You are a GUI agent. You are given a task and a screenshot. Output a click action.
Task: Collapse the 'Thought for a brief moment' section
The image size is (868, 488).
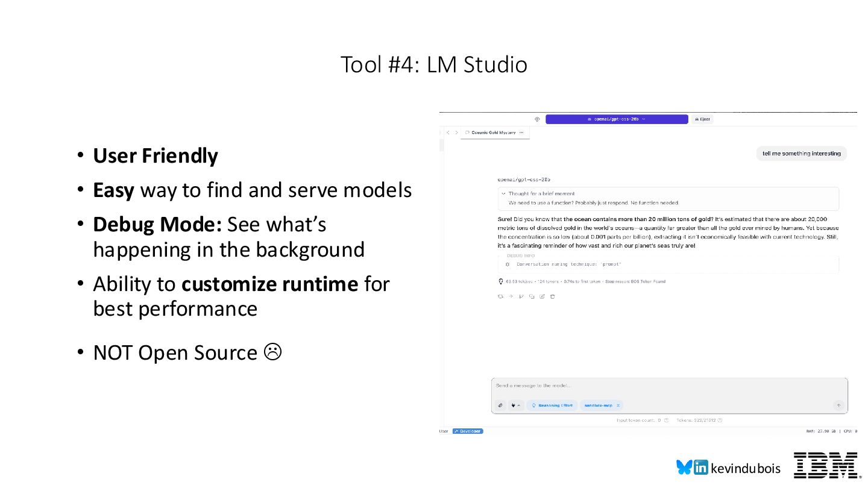tap(504, 193)
